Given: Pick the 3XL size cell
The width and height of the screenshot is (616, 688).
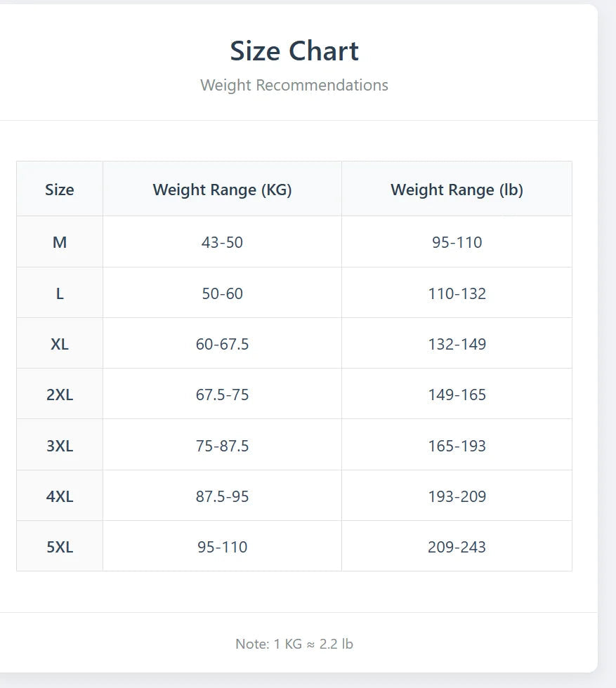Looking at the screenshot, I should point(60,446).
